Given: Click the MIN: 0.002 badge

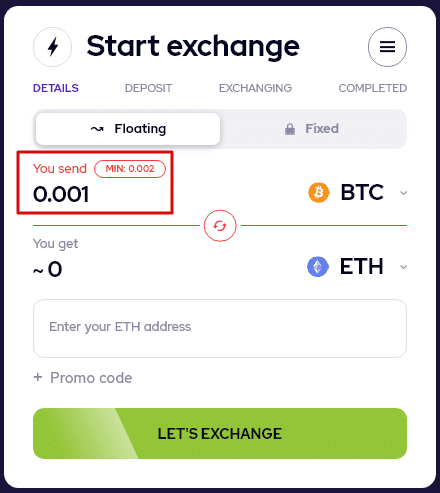Looking at the screenshot, I should point(130,169).
